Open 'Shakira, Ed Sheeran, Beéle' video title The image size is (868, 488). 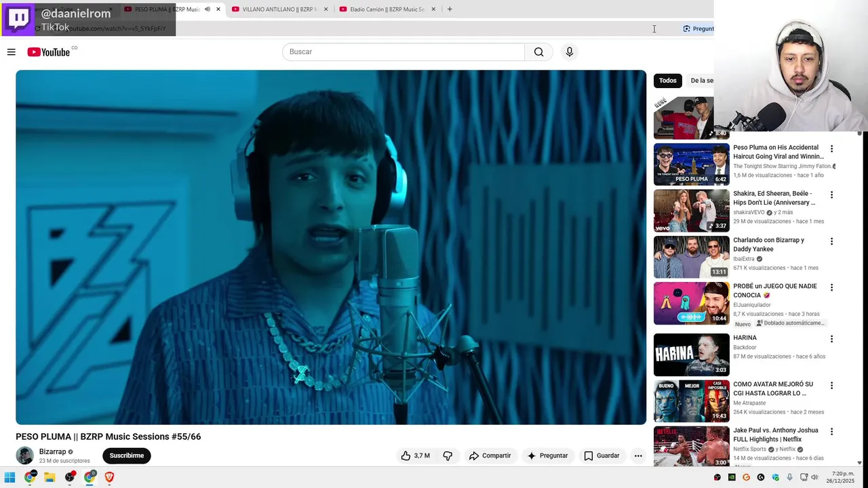pos(774,198)
